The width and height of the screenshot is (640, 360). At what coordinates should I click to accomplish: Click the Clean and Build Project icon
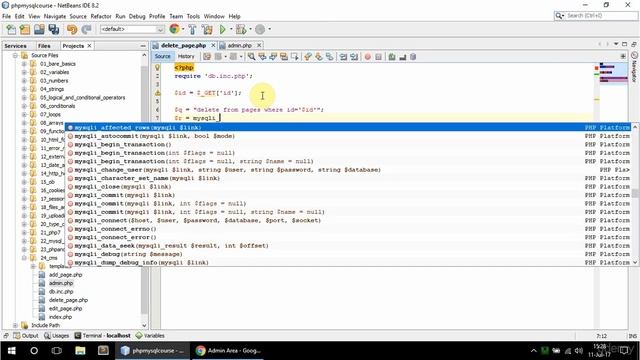[207, 29]
